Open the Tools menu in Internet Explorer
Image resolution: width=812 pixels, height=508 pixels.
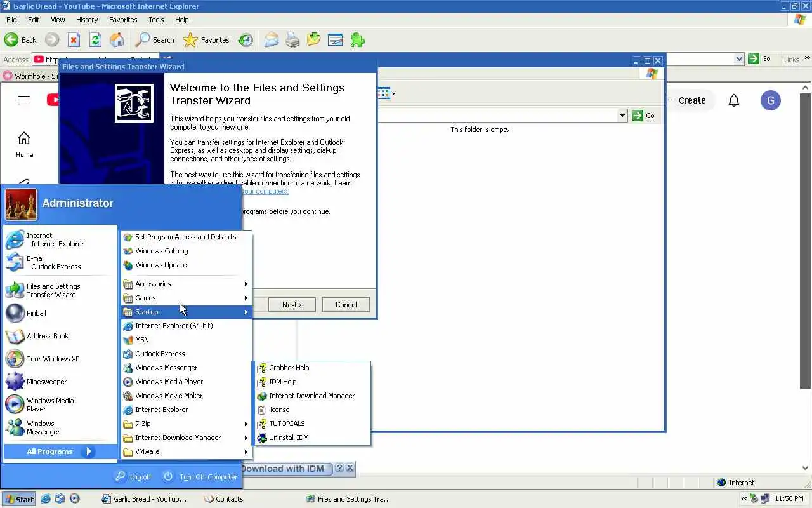pyautogui.click(x=156, y=20)
